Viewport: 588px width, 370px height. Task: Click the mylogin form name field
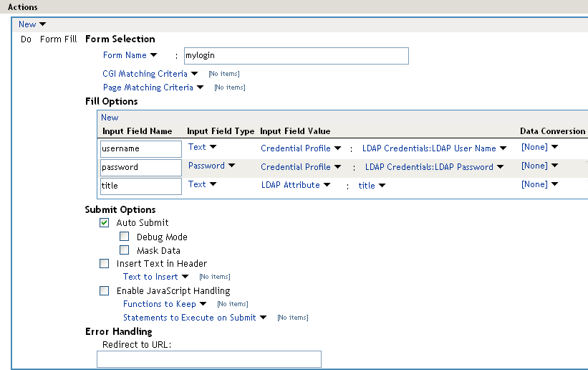(x=296, y=56)
